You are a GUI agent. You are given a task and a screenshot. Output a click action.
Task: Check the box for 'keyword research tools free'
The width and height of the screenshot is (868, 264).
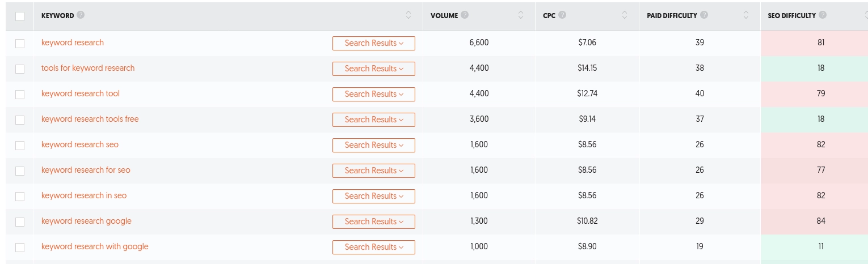[x=20, y=120]
